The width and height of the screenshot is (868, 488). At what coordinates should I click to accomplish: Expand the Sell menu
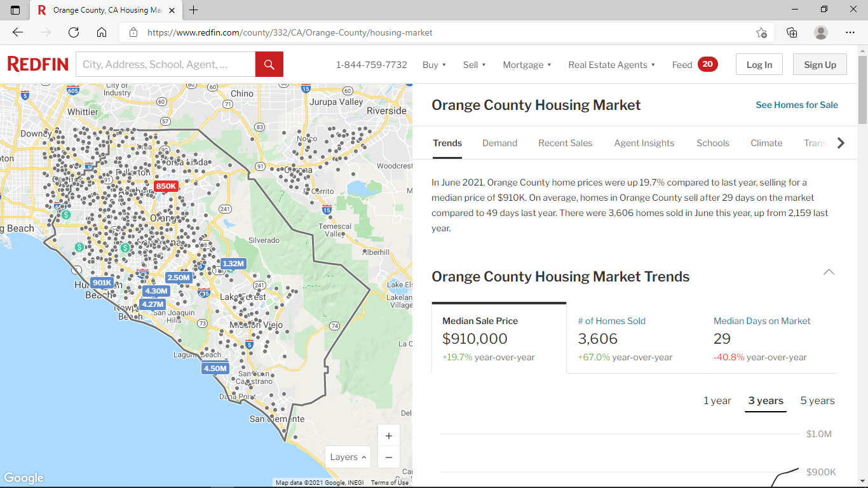(x=474, y=65)
